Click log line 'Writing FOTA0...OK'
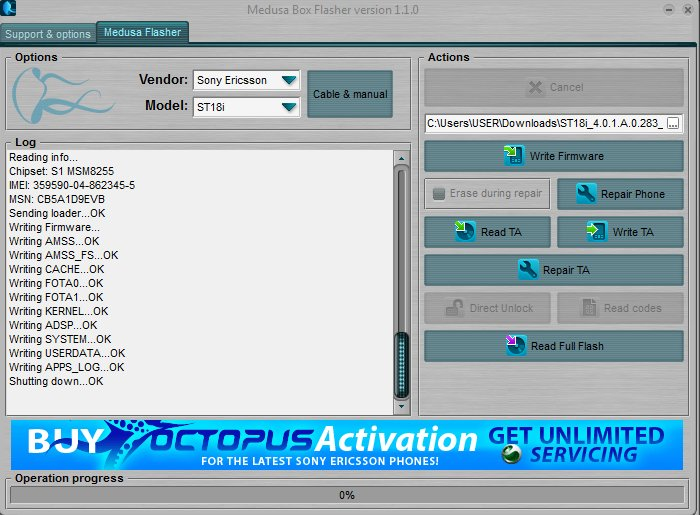 point(56,283)
